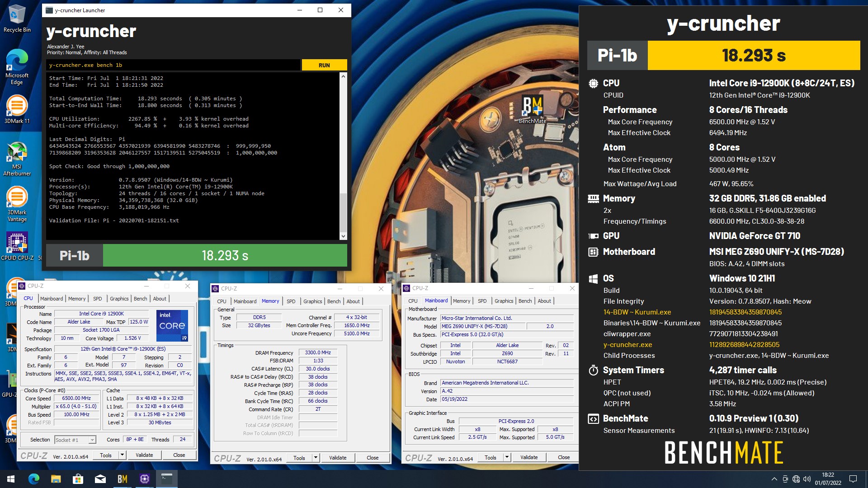This screenshot has width=868, height=488.
Task: Open the volume control in the tray
Action: point(807,479)
